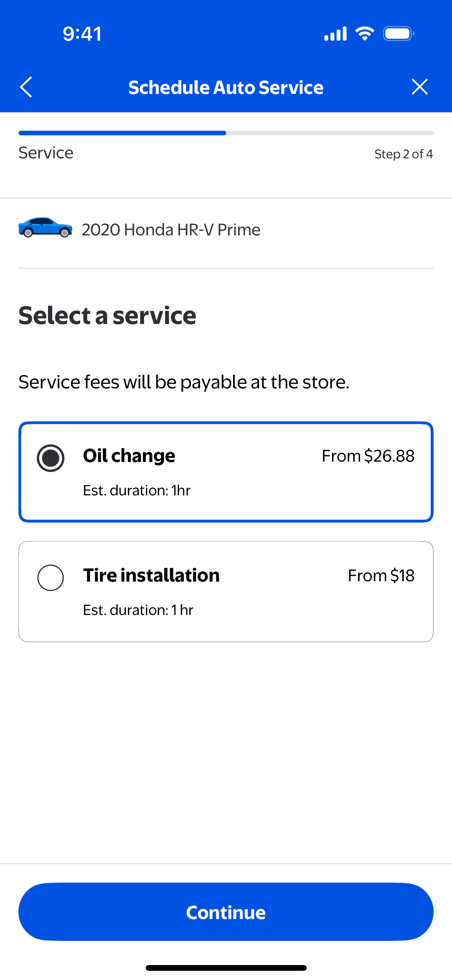Tap the Wi-Fi status icon
452x980 pixels.
365,34
